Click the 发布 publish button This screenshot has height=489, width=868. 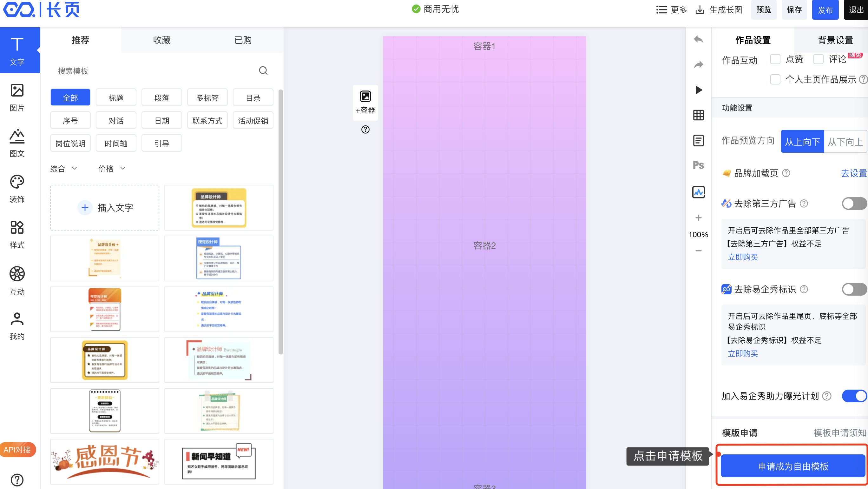pos(825,10)
